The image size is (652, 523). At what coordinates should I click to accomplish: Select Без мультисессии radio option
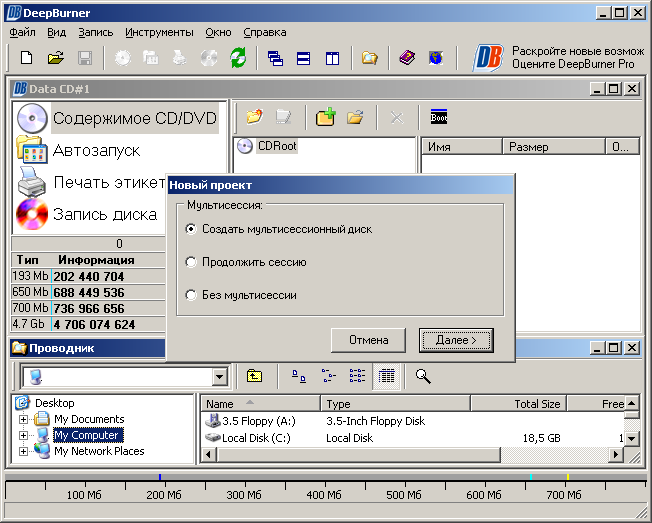click(x=241, y=295)
